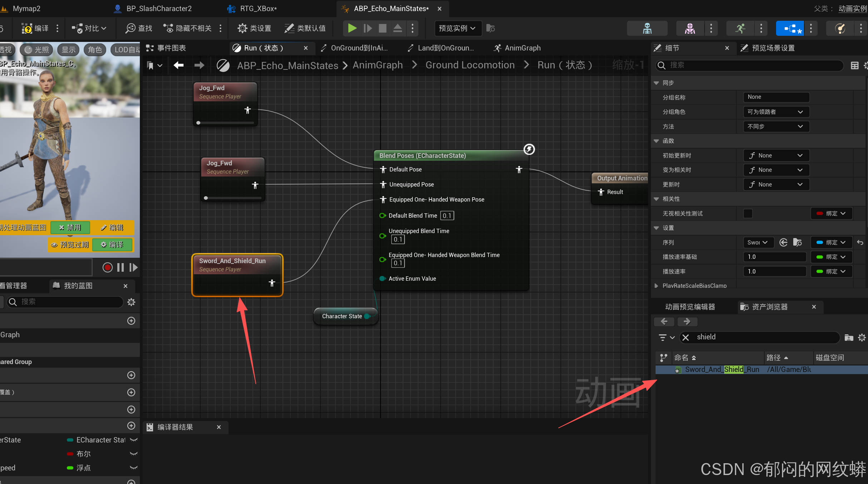Open the Sync method dropdown
The width and height of the screenshot is (868, 484).
point(775,126)
